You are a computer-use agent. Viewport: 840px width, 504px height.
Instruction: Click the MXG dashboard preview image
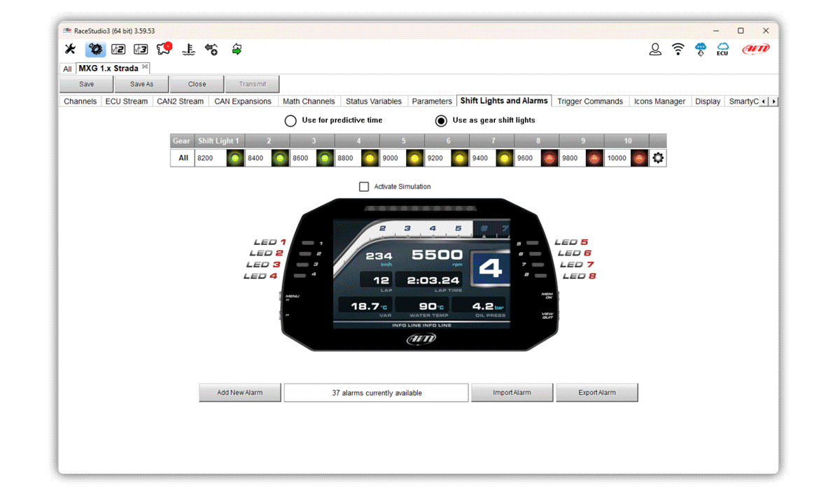click(x=420, y=274)
